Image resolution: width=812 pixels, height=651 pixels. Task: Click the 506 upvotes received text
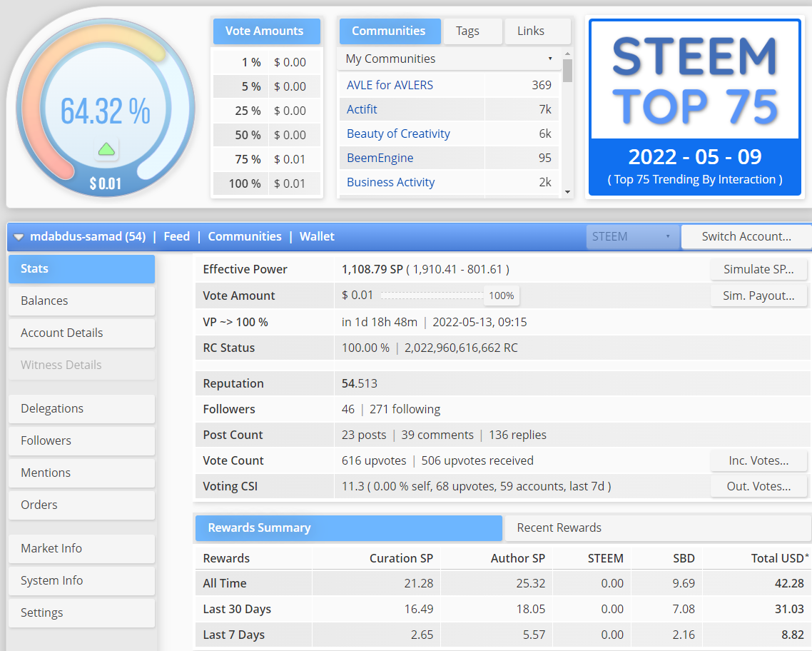[x=477, y=461]
